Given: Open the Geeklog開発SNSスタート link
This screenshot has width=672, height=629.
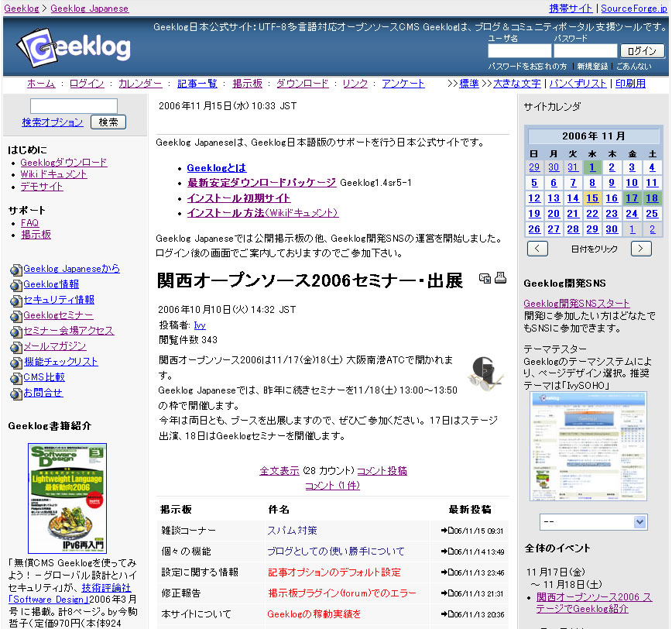Looking at the screenshot, I should (x=577, y=304).
